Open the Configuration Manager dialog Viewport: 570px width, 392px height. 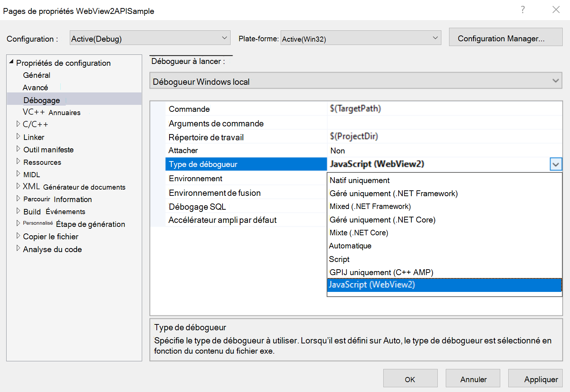(x=505, y=37)
